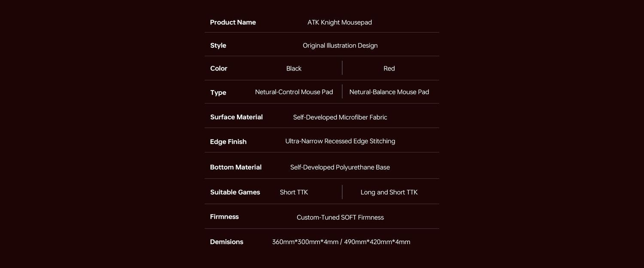Select the ATK Knight Mousepad text

click(340, 22)
